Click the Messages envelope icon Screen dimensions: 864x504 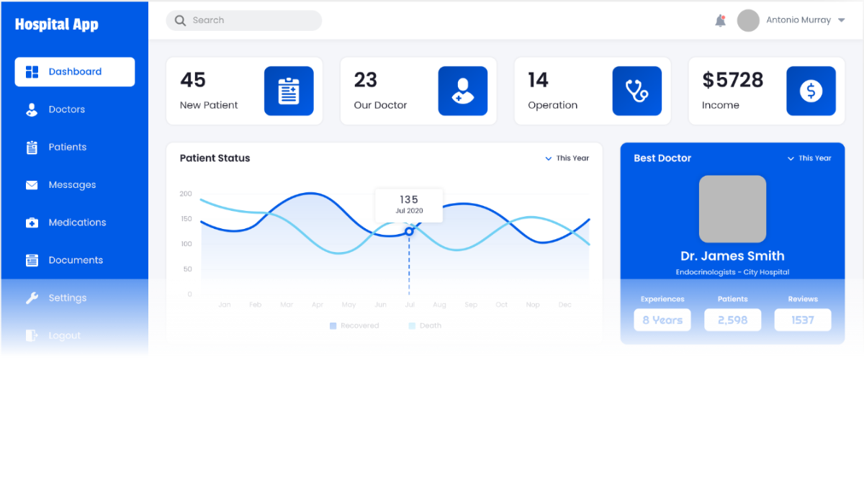32,185
